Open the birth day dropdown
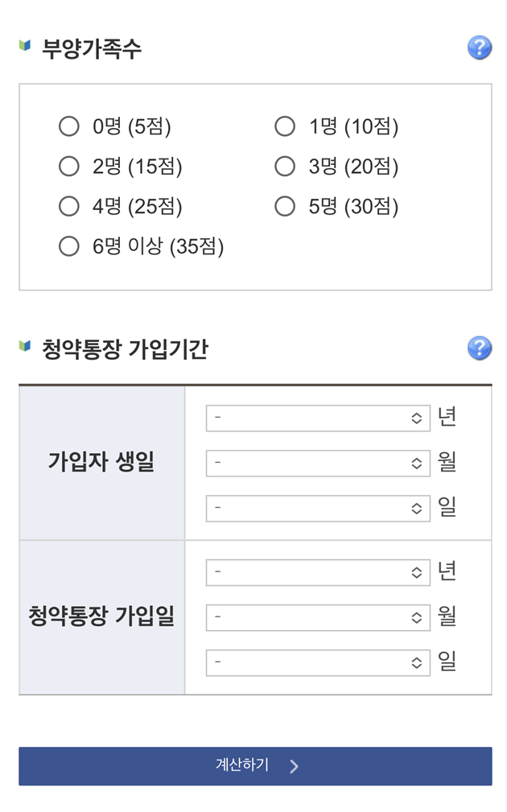 318,508
